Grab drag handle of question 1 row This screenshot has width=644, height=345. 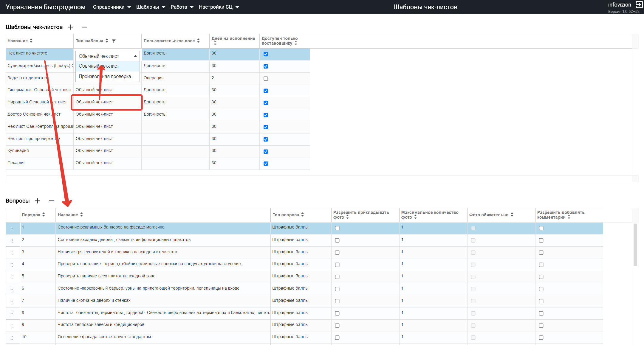point(13,228)
